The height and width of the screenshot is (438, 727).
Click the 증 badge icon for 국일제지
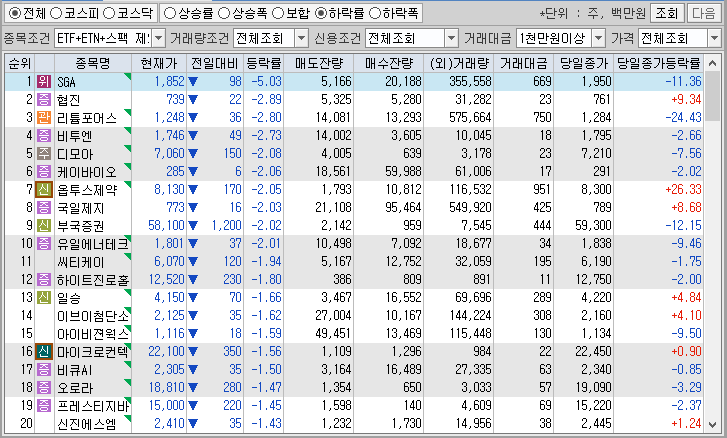[x=44, y=208]
